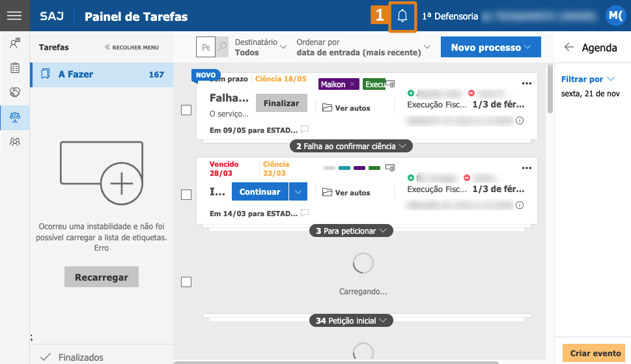The width and height of the screenshot is (631, 364).
Task: Click the Recarregar button
Action: (102, 277)
